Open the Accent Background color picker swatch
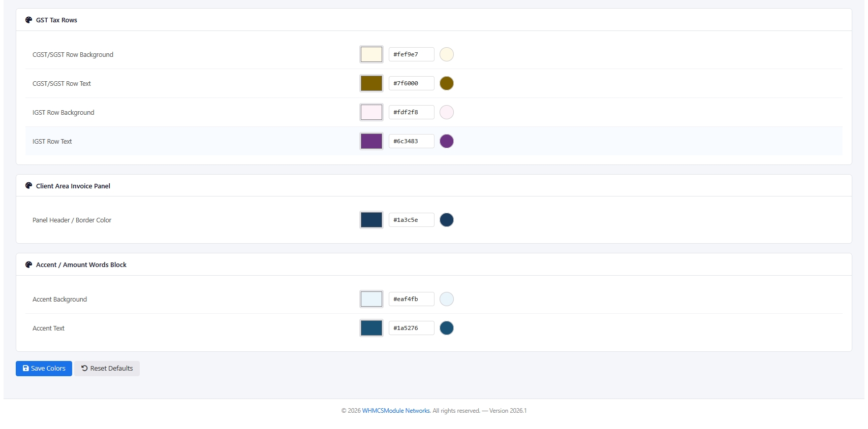Image resolution: width=868 pixels, height=429 pixels. click(371, 299)
